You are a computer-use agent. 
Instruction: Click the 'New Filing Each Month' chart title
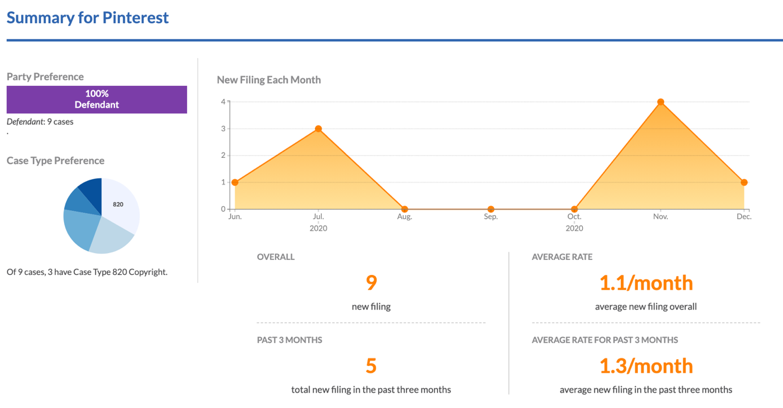click(x=269, y=80)
